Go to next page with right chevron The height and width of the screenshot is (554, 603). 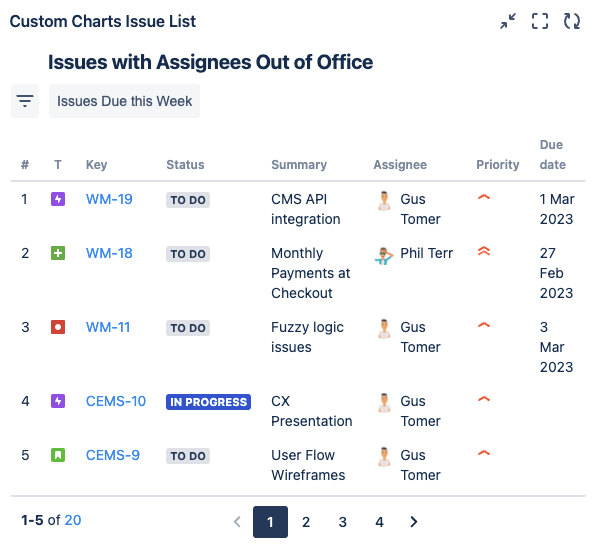click(414, 522)
